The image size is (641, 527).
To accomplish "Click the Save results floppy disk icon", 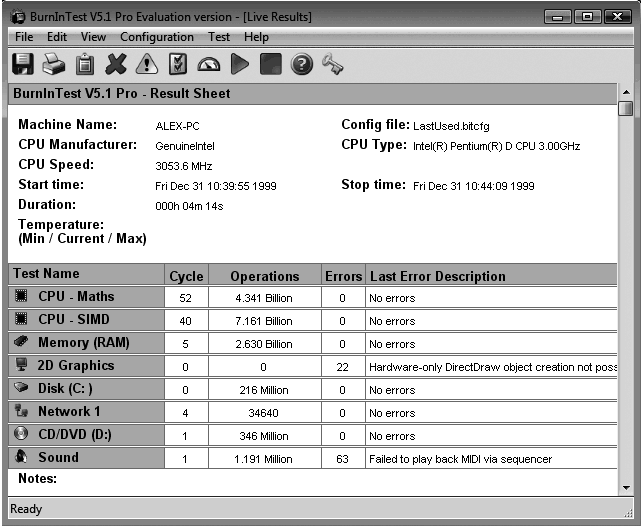I will point(22,64).
